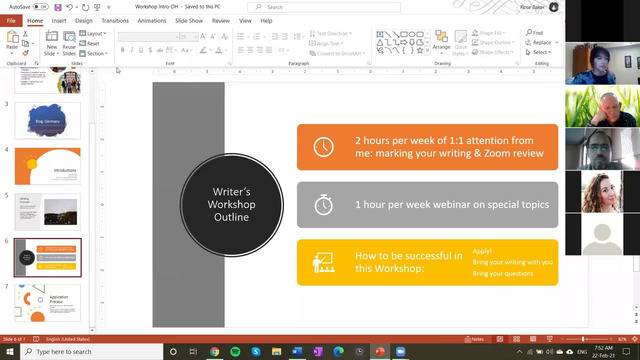Click the Underline formatting icon
This screenshot has width=640, height=360.
141,50
